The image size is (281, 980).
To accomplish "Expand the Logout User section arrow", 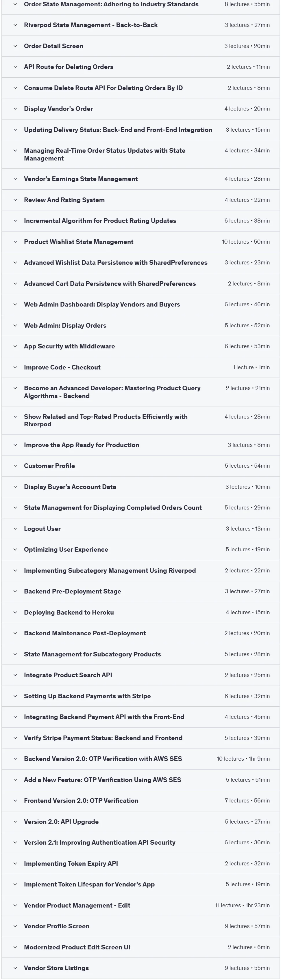I will [15, 529].
